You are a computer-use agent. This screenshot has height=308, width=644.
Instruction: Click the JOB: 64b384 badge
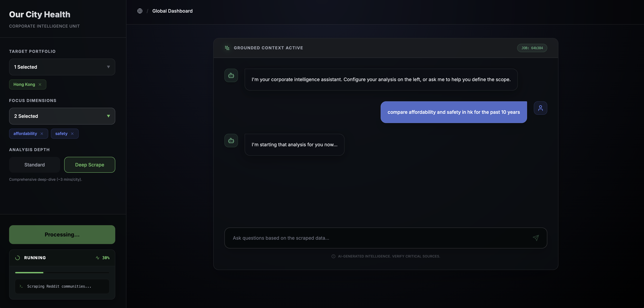[532, 48]
